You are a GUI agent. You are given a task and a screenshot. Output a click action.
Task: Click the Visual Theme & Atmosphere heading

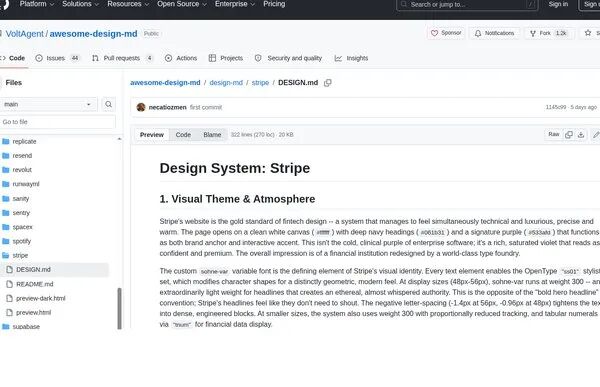(237, 199)
